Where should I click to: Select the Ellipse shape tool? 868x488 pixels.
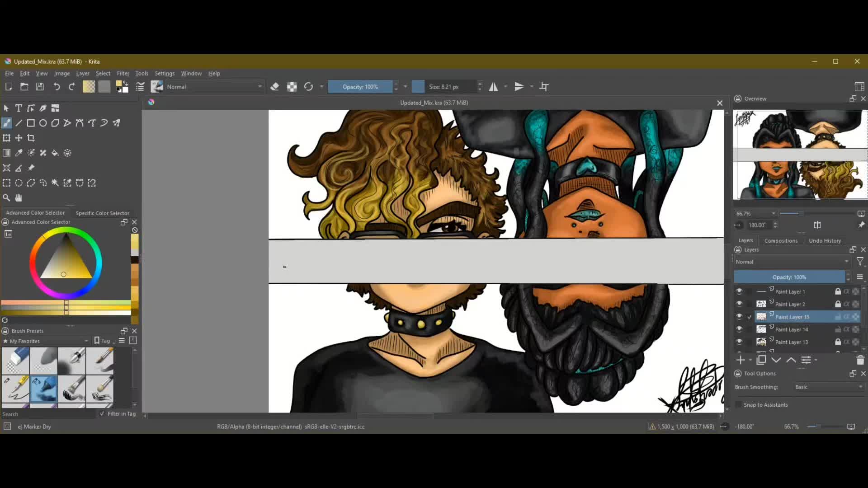coord(43,123)
